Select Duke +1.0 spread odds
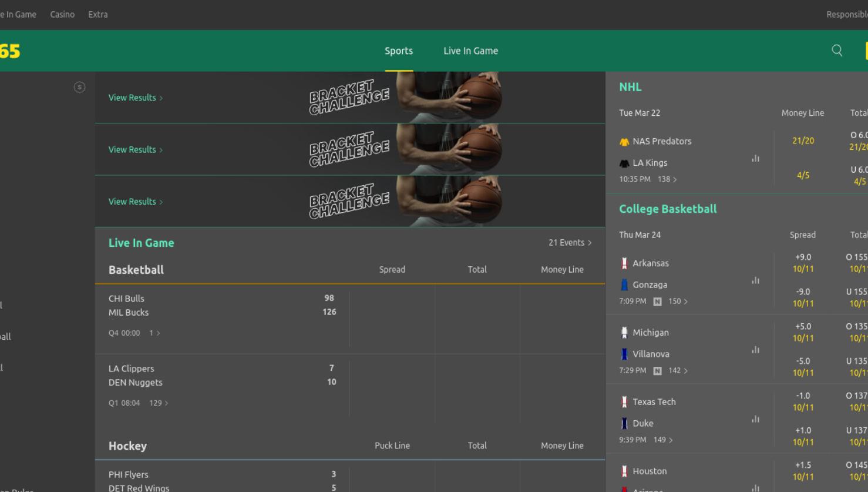The height and width of the screenshot is (492, 868). click(x=803, y=437)
